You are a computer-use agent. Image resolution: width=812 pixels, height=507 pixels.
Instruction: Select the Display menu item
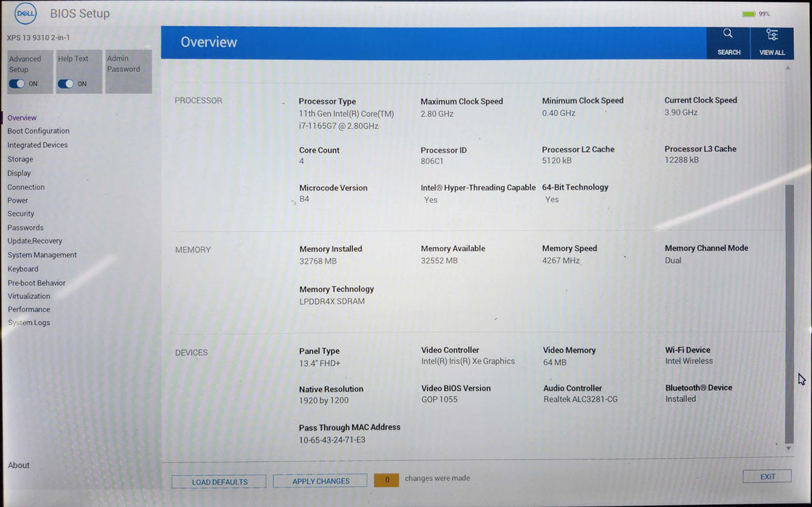click(19, 173)
